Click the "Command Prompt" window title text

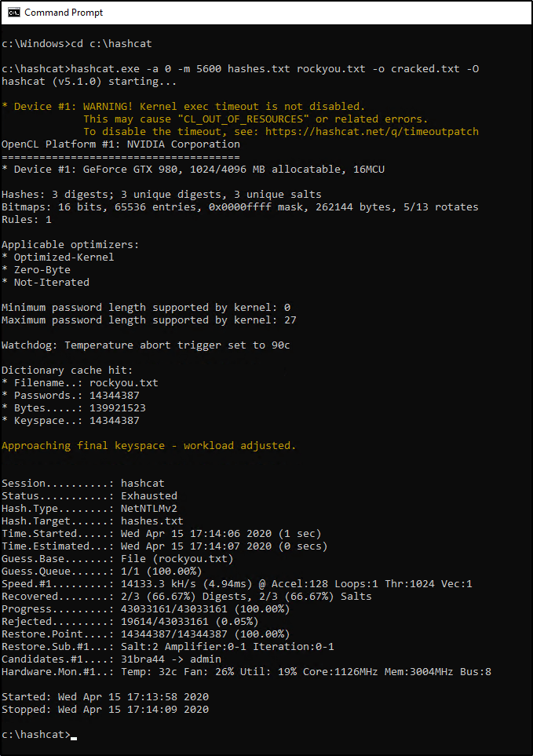click(x=64, y=13)
